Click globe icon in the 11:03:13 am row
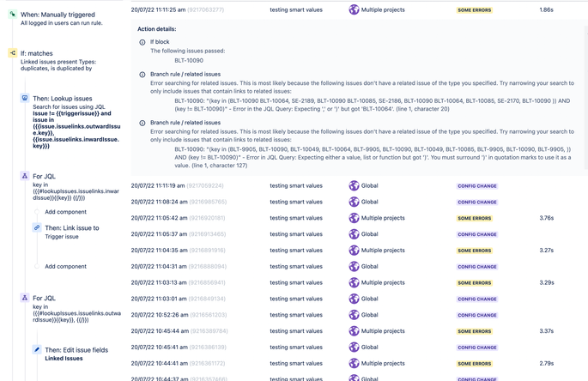 tap(354, 282)
